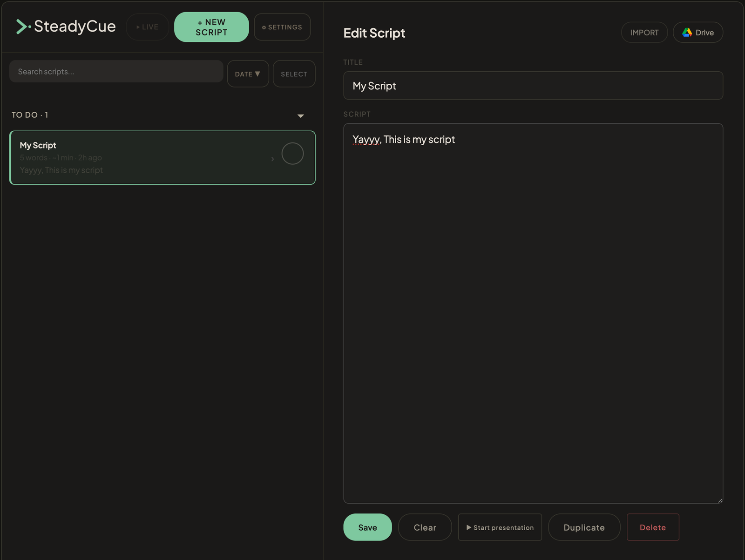The image size is (745, 560).
Task: Import from Google Drive
Action: 698,33
